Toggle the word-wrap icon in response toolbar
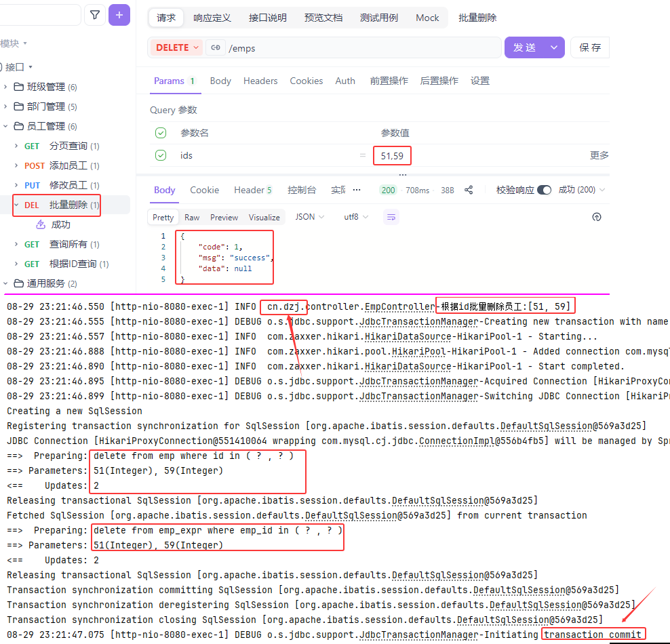The image size is (670, 644). pos(391,217)
